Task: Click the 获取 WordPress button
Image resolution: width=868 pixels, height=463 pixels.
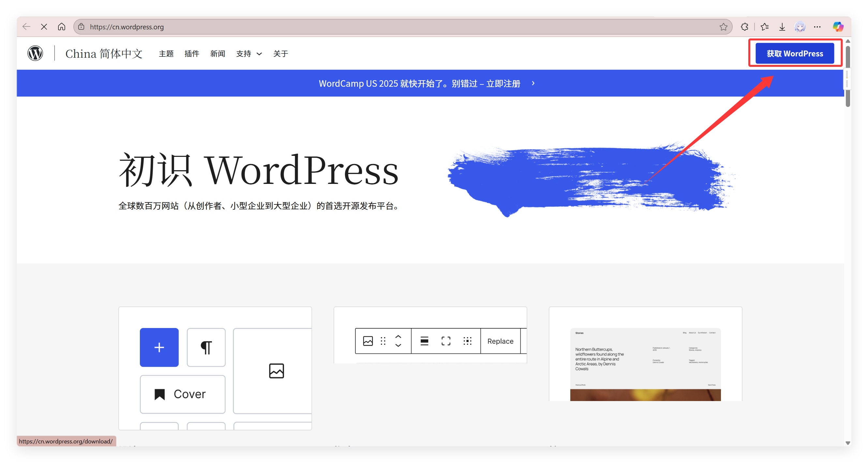Action: coord(795,53)
